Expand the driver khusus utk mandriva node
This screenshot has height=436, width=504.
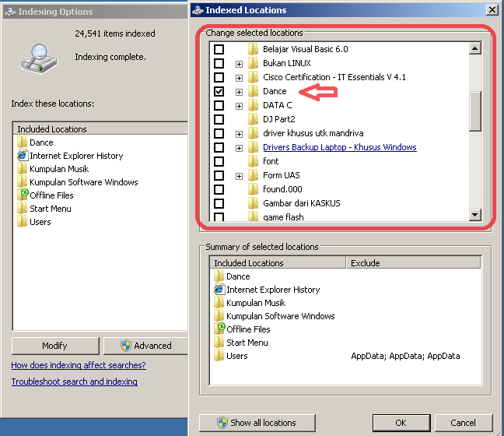tap(239, 134)
